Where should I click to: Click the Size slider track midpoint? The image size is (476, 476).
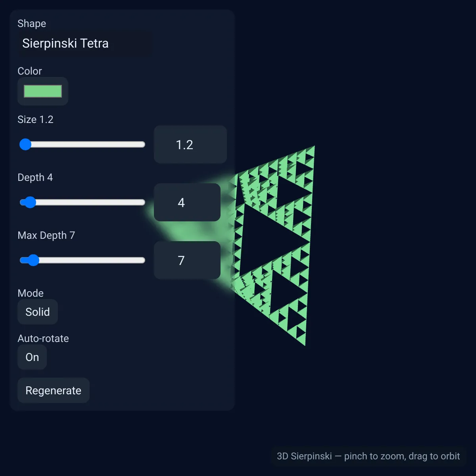click(82, 144)
